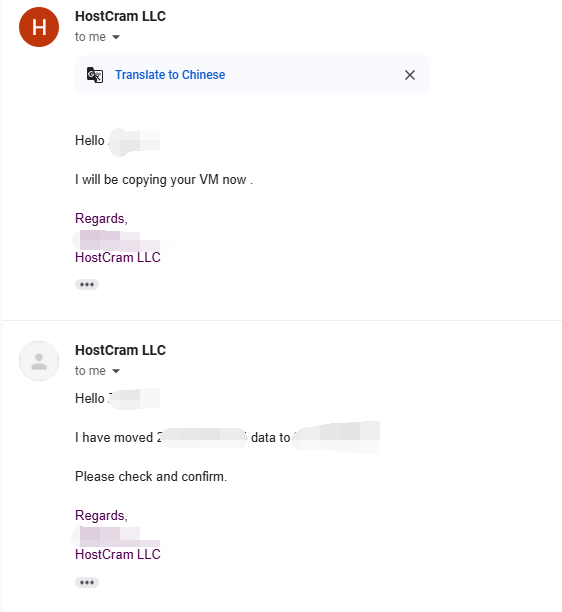
Task: Click 'Please check and confirm.' text
Action: coord(151,477)
